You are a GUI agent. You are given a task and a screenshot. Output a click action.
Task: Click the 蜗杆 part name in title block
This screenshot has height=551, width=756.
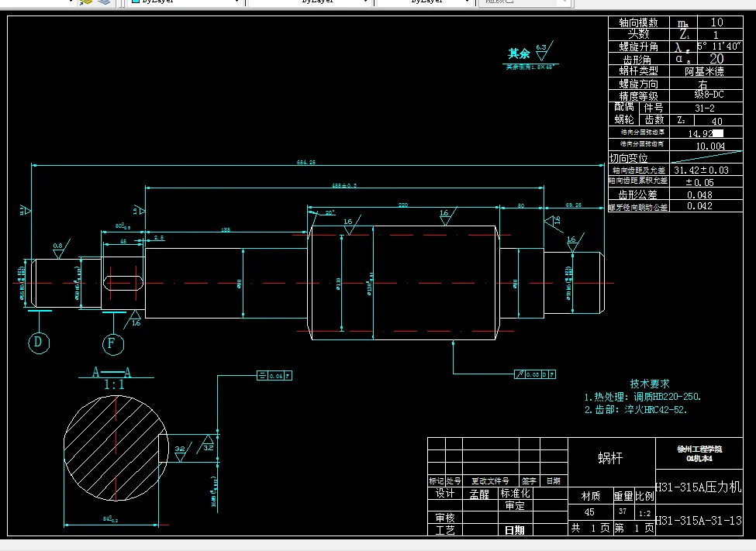point(610,458)
